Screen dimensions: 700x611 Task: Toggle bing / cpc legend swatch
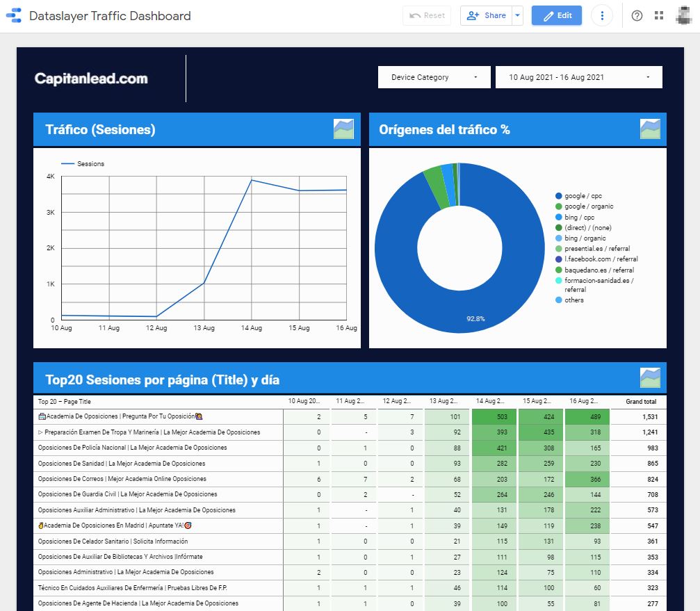click(558, 218)
